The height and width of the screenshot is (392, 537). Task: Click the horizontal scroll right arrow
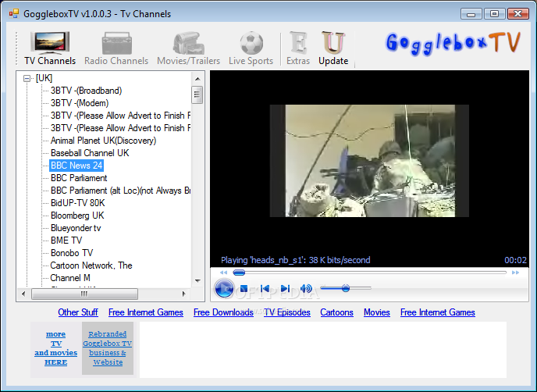pos(184,294)
